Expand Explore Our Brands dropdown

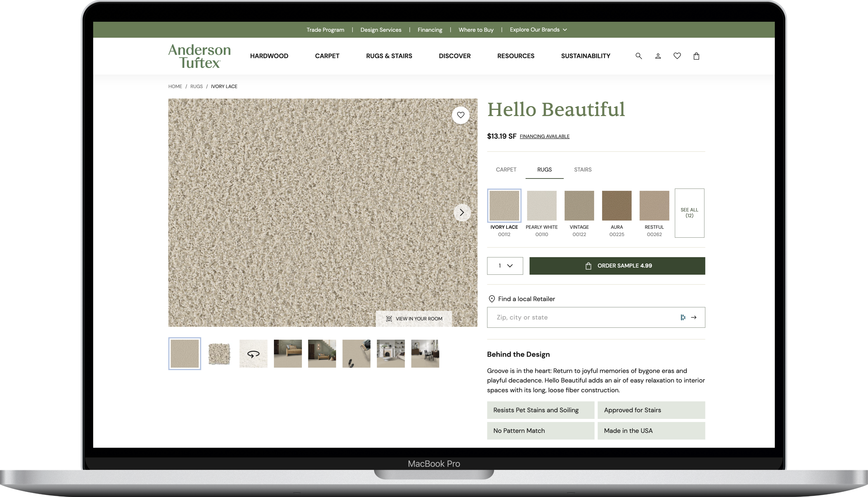pyautogui.click(x=538, y=30)
